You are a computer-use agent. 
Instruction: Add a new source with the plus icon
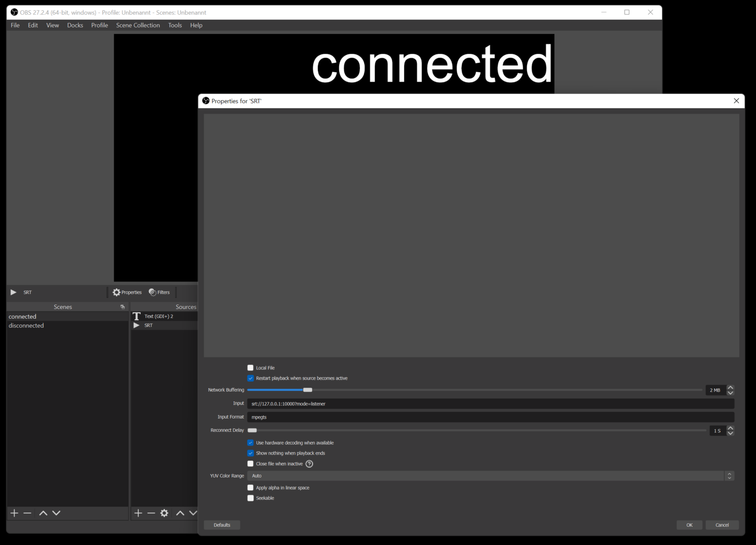(x=138, y=513)
